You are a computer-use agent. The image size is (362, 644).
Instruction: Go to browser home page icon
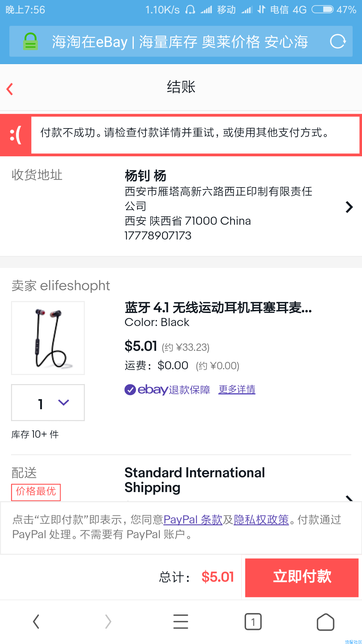click(325, 622)
